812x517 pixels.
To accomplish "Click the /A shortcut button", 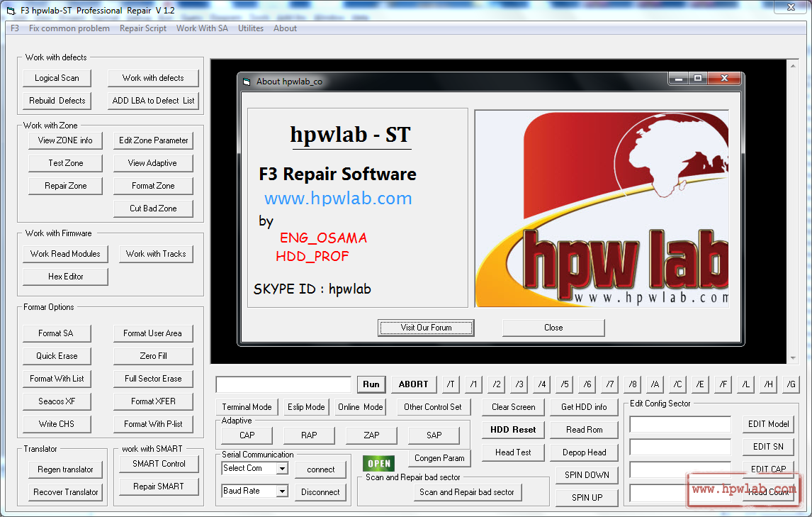I will coord(655,384).
